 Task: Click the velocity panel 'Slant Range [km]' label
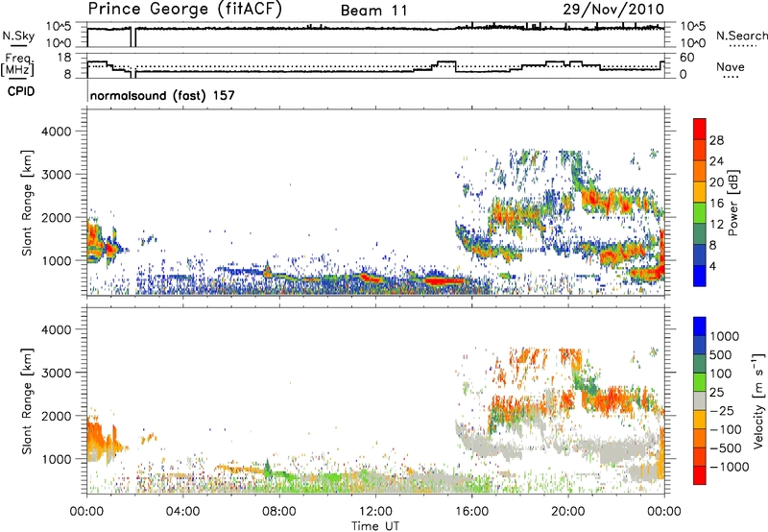[27, 400]
